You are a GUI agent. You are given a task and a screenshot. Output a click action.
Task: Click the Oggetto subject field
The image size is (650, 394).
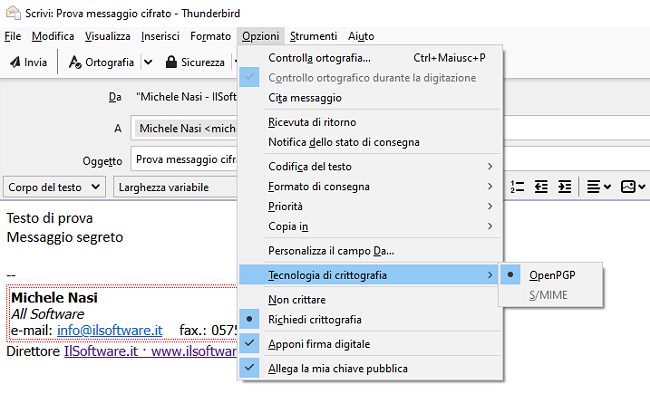click(x=184, y=159)
